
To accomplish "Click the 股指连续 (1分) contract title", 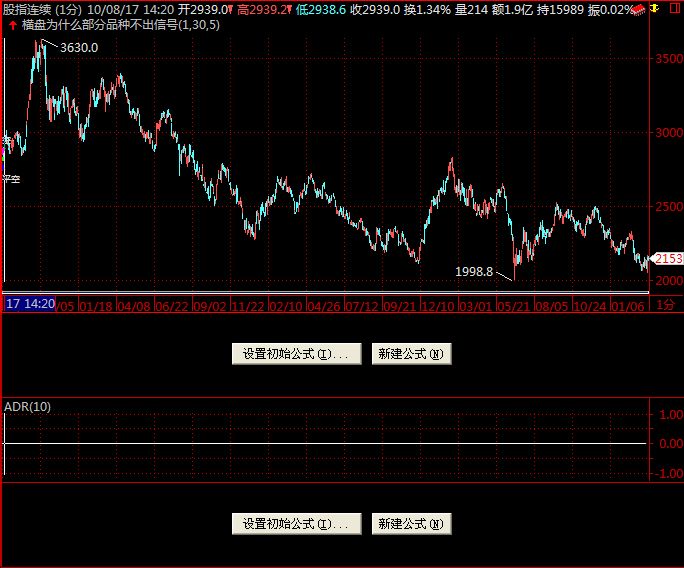I will coord(43,10).
